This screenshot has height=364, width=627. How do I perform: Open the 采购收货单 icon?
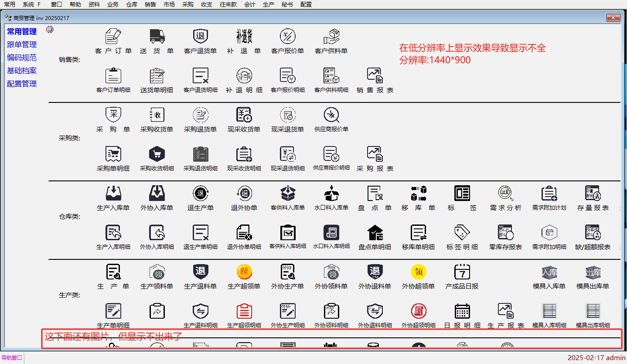157,115
